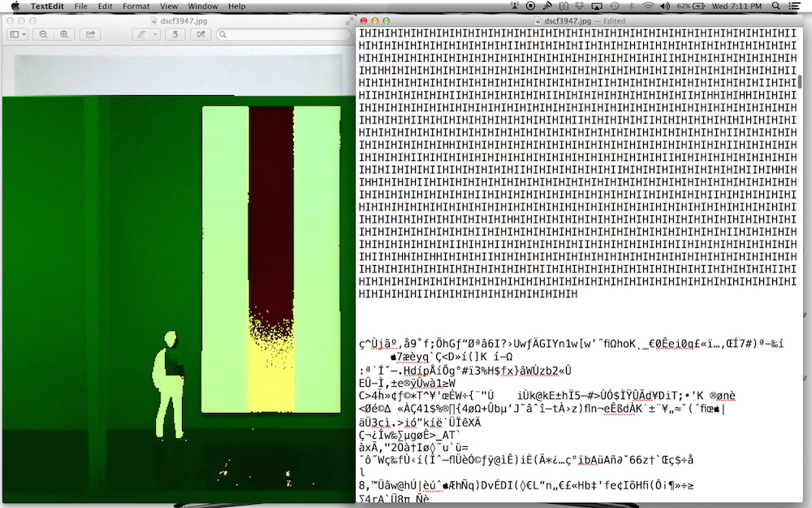Open the Dropbox menu bar icon
The image size is (812, 508).
click(580, 7)
